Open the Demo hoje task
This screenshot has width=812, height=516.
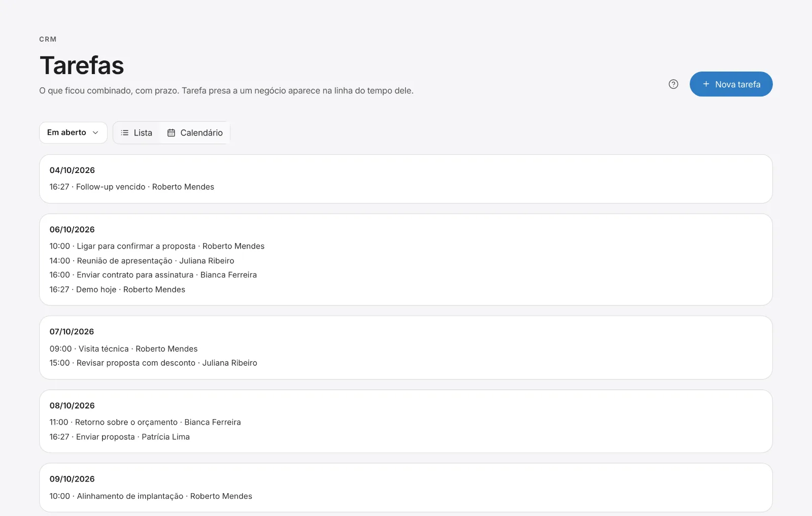pyautogui.click(x=117, y=290)
